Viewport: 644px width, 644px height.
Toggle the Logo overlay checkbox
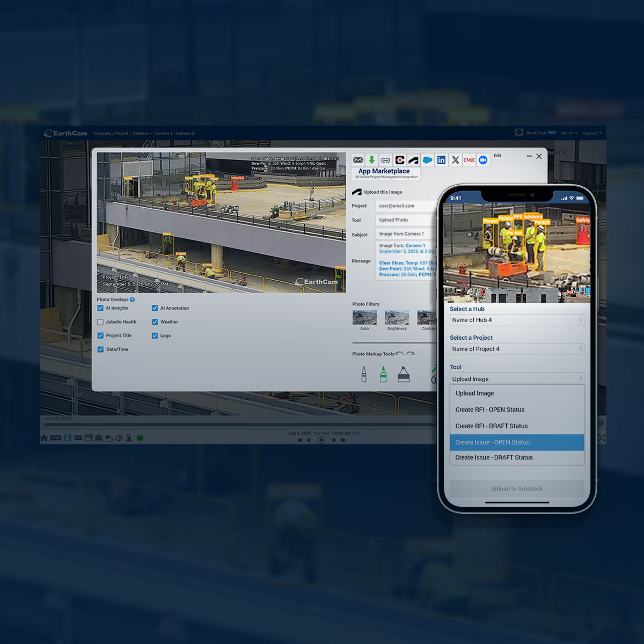(155, 335)
